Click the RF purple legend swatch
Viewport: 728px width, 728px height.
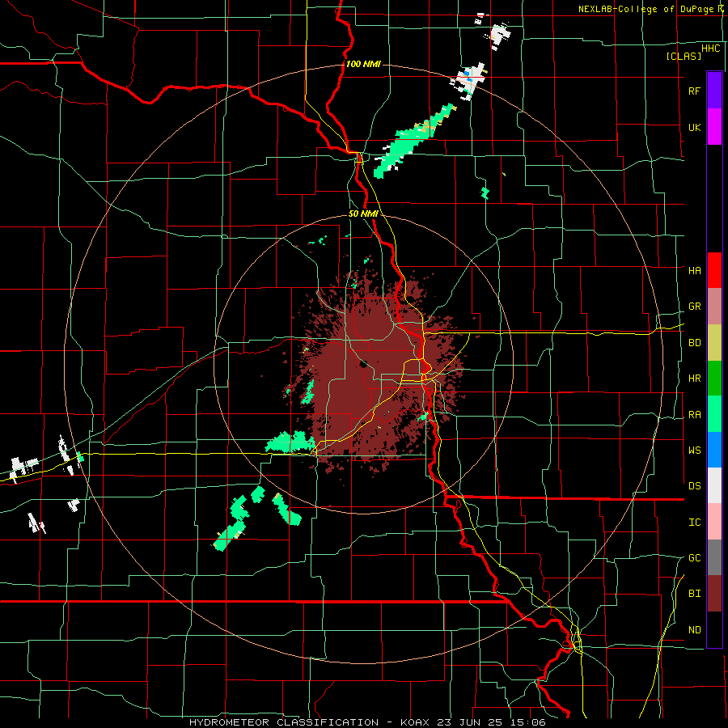coord(714,91)
